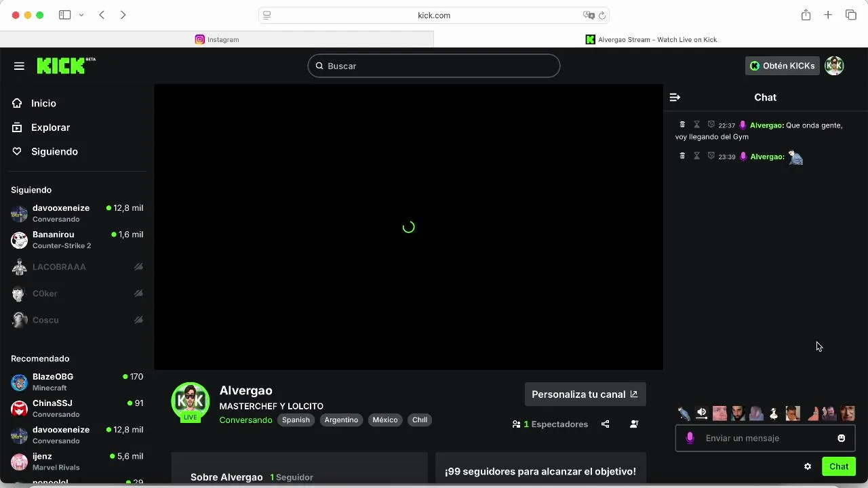
Task: Click the Safari translate icon in address bar
Action: click(x=589, y=15)
